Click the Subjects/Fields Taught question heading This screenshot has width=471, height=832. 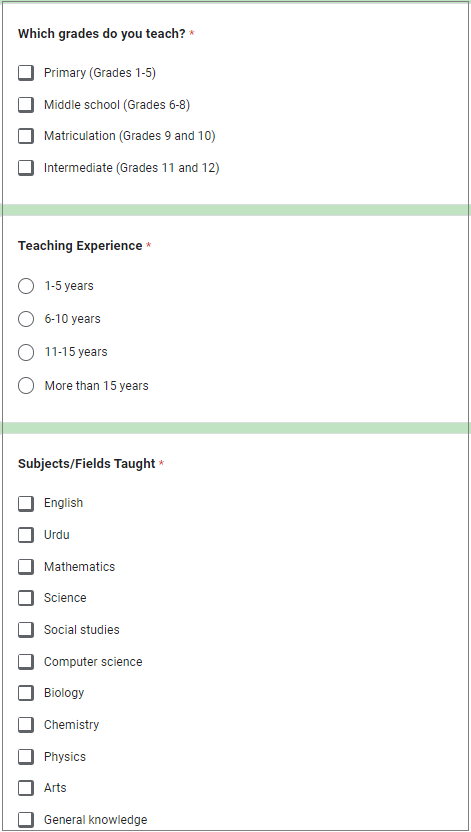tap(86, 464)
